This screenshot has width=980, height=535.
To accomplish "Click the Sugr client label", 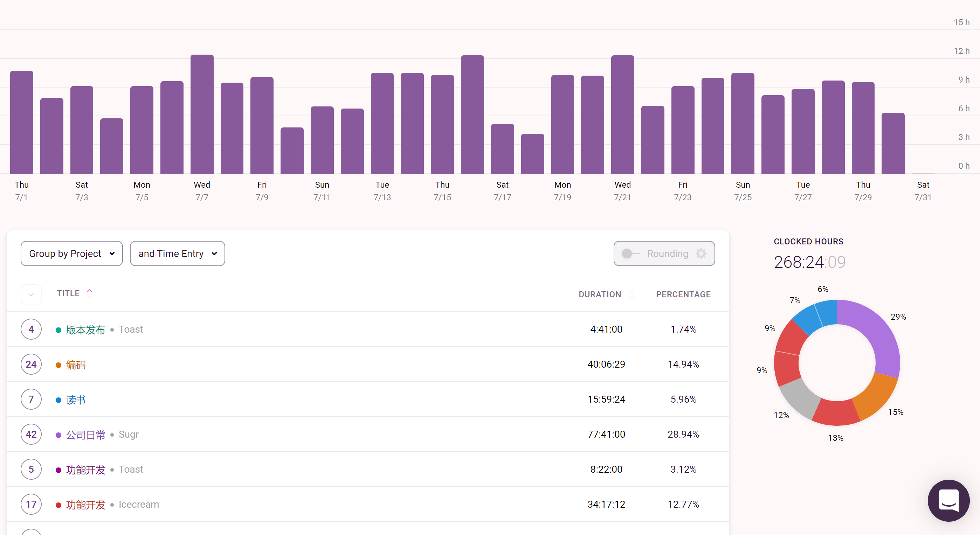I will tap(129, 434).
